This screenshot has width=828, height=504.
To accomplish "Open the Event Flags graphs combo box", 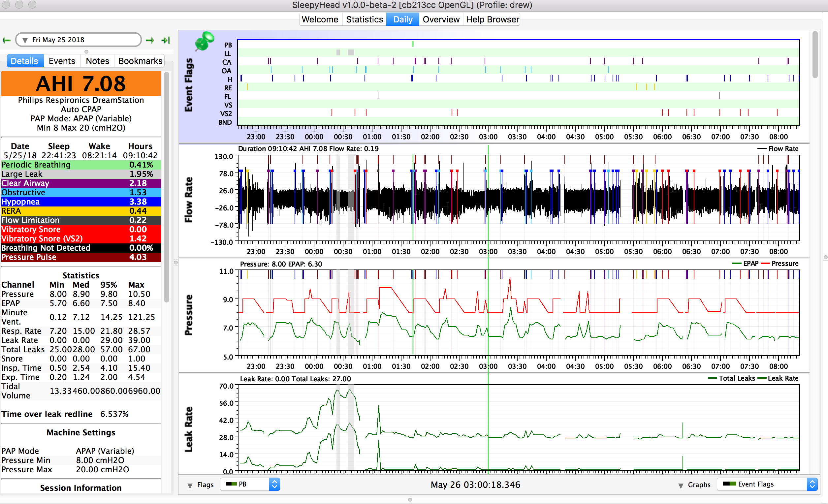I will [x=767, y=484].
